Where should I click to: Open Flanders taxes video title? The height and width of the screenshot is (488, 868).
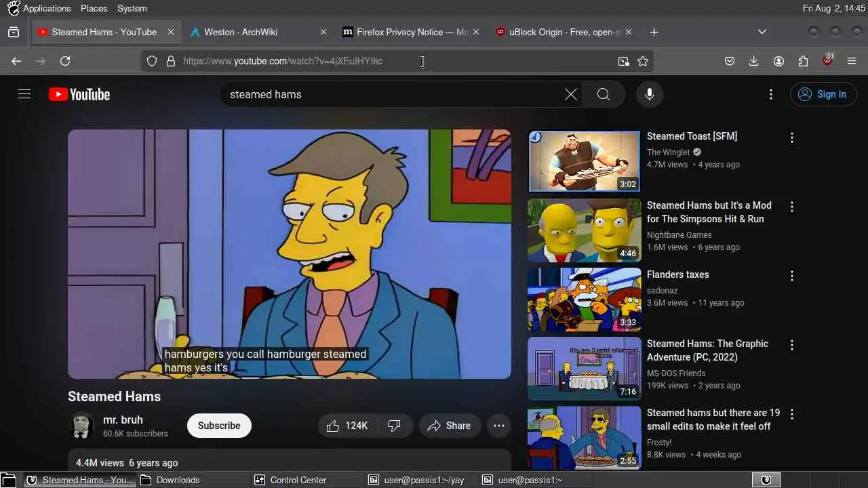(x=677, y=274)
